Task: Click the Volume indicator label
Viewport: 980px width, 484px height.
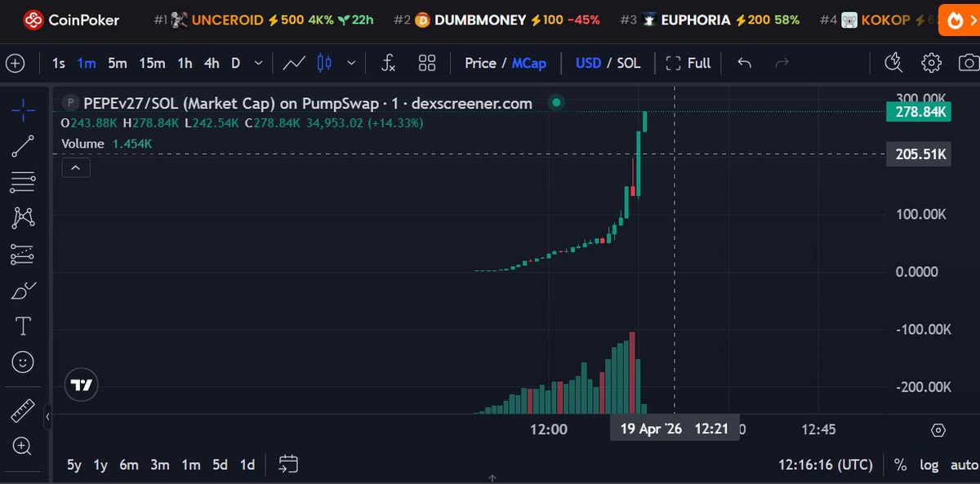Action: click(x=83, y=144)
